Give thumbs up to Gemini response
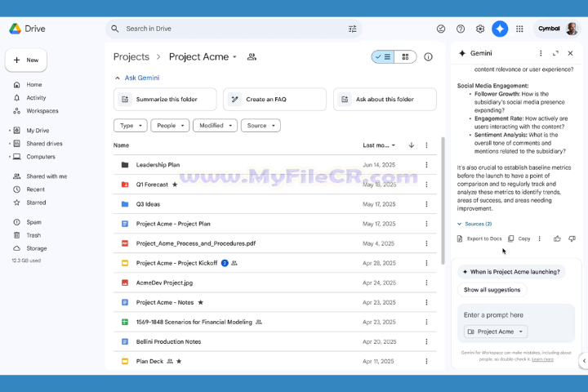The width and height of the screenshot is (588, 392). [x=557, y=238]
